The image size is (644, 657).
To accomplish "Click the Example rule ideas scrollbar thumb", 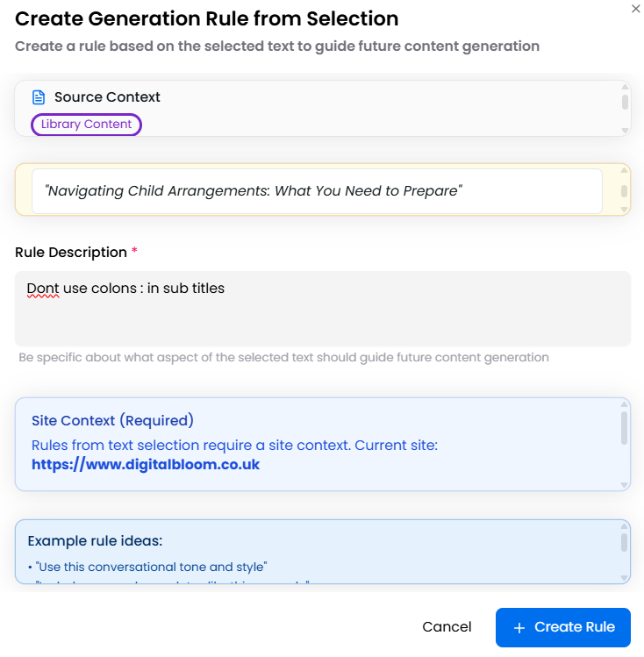I will point(625,543).
